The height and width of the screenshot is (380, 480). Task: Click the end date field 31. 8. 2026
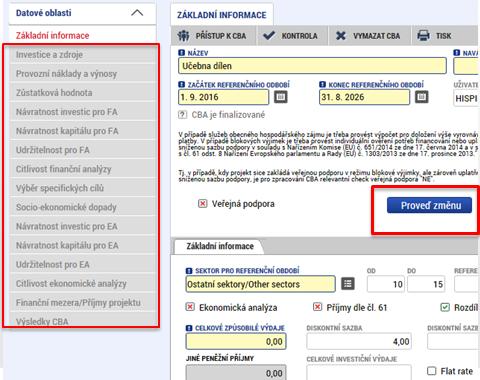point(364,97)
